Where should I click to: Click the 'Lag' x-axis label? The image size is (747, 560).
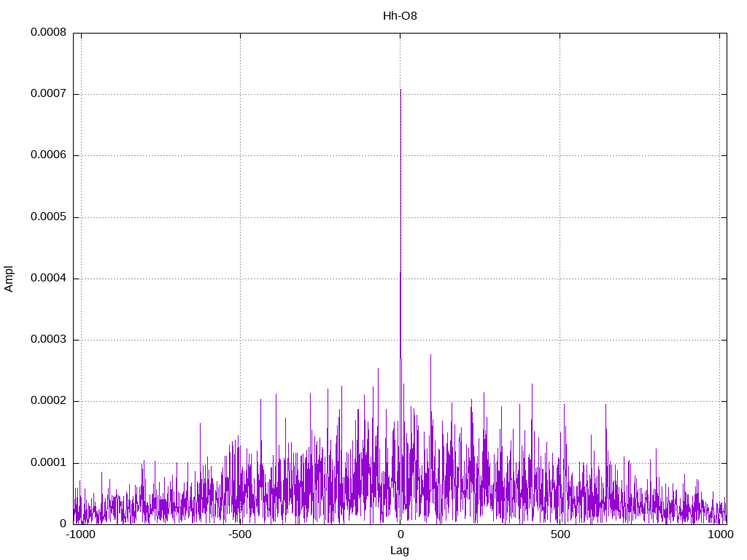(x=400, y=551)
